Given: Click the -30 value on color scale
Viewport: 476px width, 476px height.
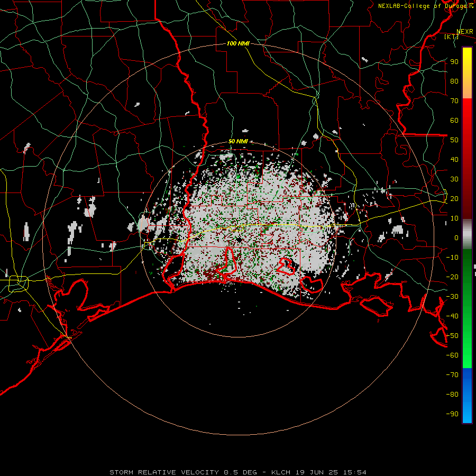Looking at the screenshot, I should tap(452, 297).
